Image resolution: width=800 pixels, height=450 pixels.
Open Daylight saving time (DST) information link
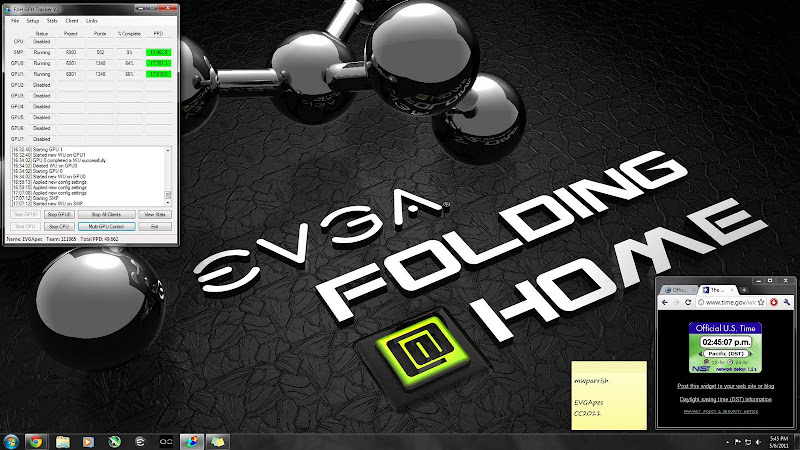[x=726, y=399]
